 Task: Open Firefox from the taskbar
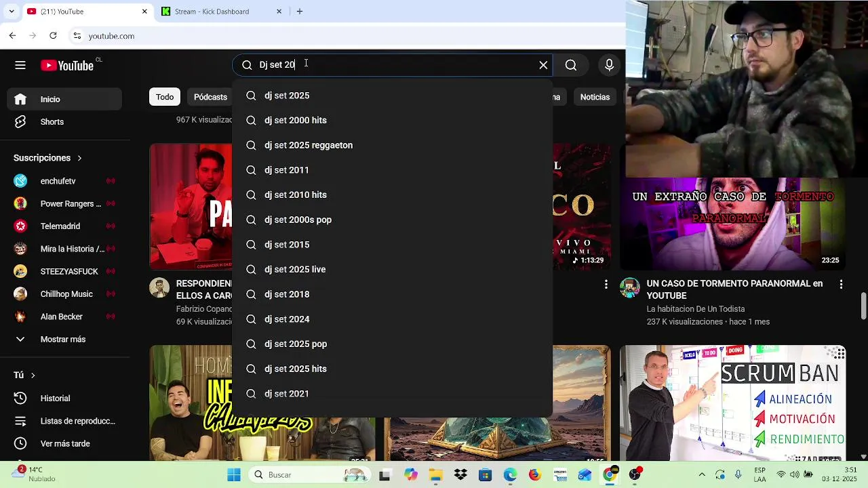(535, 474)
